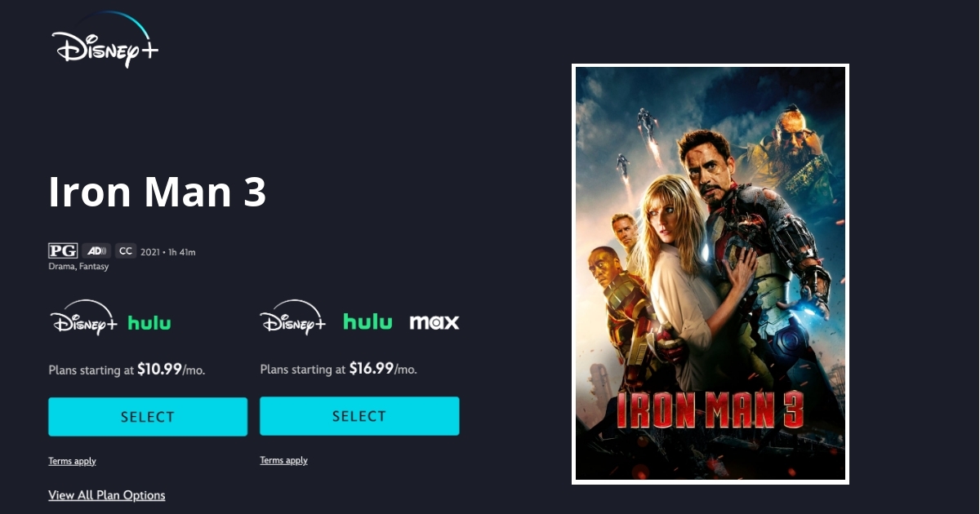Click the Iron Man 3 title heading
980x514 pixels.
point(158,193)
